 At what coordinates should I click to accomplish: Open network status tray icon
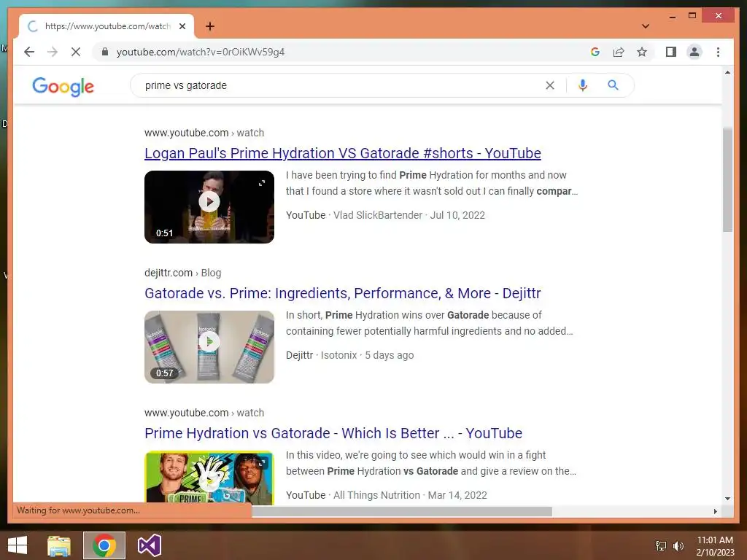(660, 545)
